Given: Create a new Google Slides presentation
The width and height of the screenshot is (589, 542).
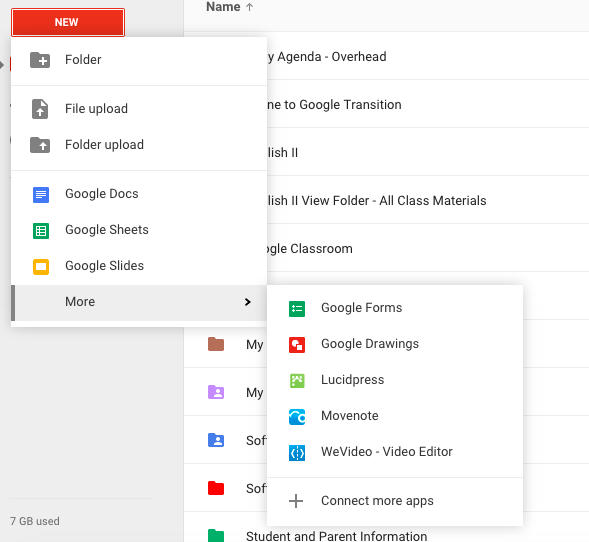Looking at the screenshot, I should point(139,266).
